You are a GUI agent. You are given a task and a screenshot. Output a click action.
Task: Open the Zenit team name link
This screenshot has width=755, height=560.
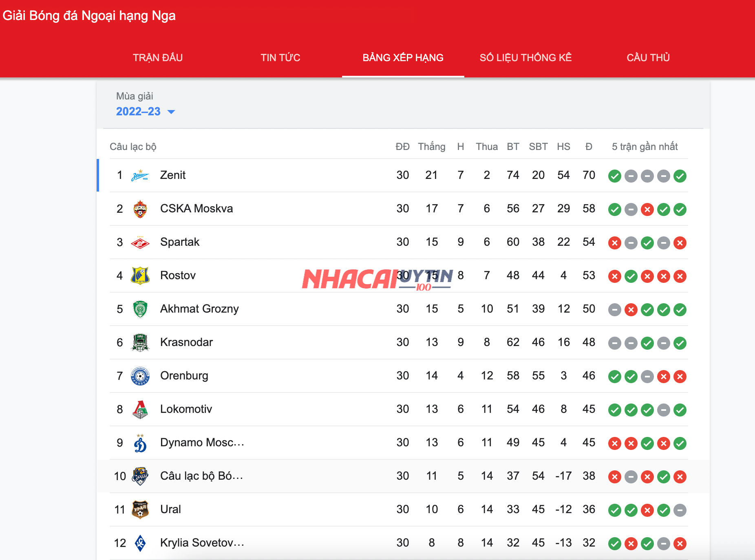point(173,175)
